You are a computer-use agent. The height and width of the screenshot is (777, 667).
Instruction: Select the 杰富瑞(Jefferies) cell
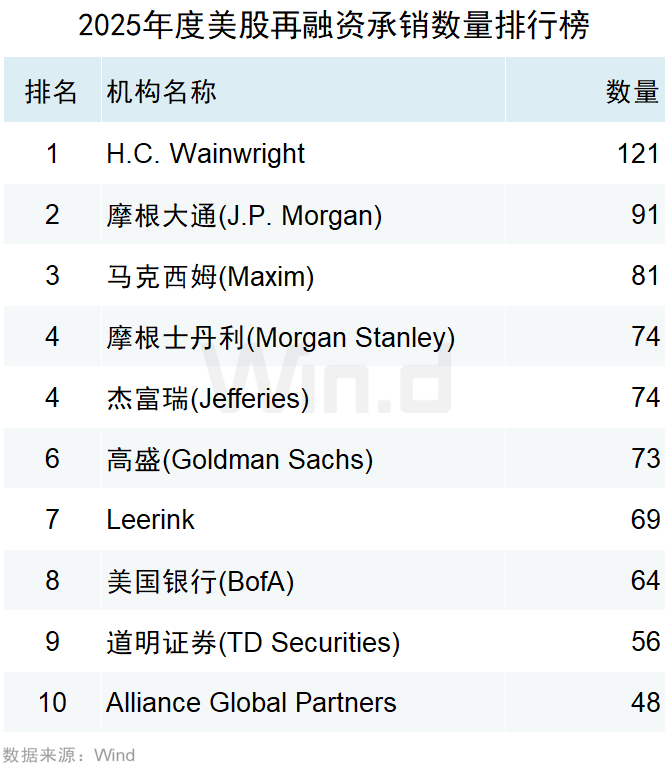click(x=207, y=398)
